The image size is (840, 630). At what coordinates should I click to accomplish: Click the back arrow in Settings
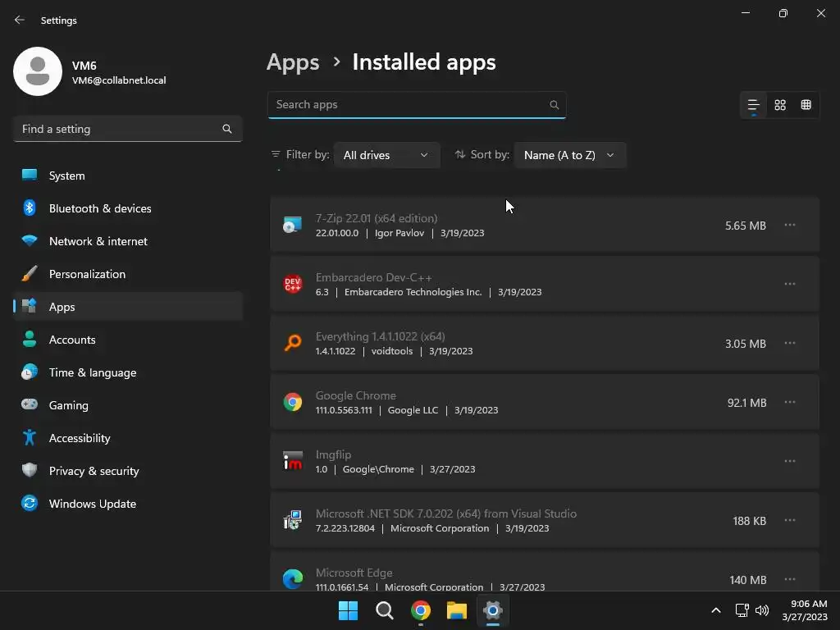tap(20, 20)
